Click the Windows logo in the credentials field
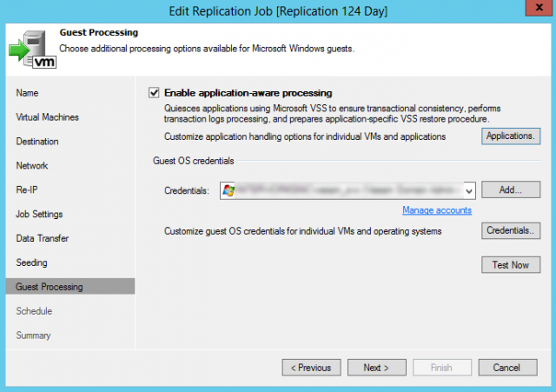 [228, 191]
